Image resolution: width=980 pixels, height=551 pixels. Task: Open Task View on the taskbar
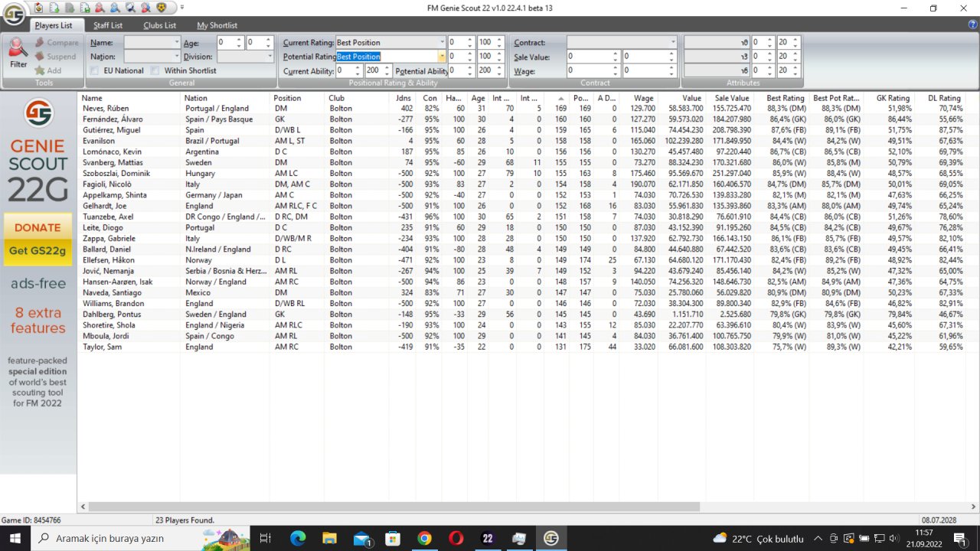266,539
